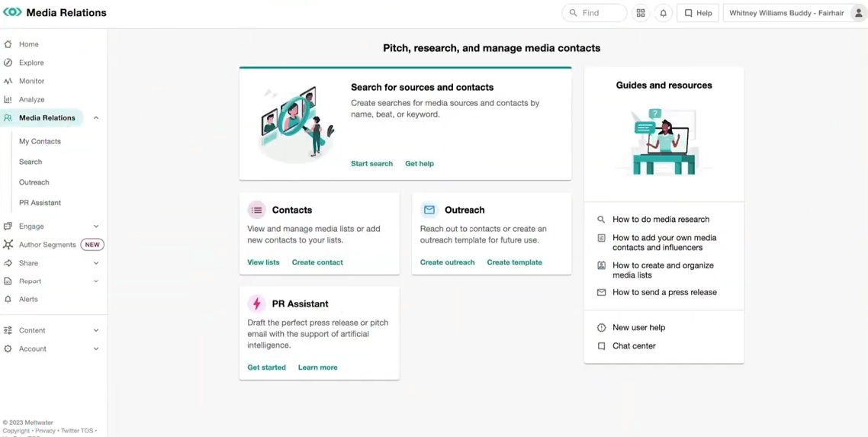Click the notifications bell icon

point(663,13)
